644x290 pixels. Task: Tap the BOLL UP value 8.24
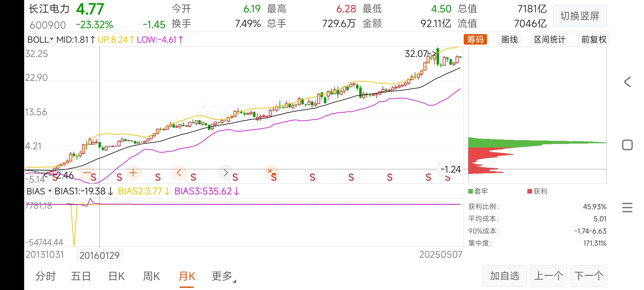[119, 39]
